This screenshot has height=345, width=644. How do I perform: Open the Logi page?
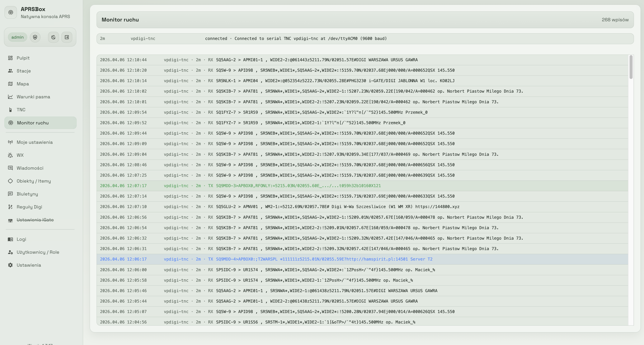tap(21, 239)
